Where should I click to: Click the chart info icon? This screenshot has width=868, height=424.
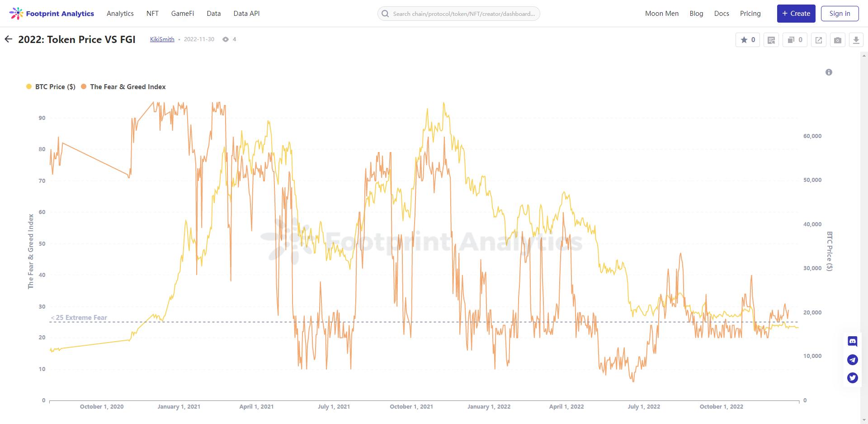tap(829, 72)
